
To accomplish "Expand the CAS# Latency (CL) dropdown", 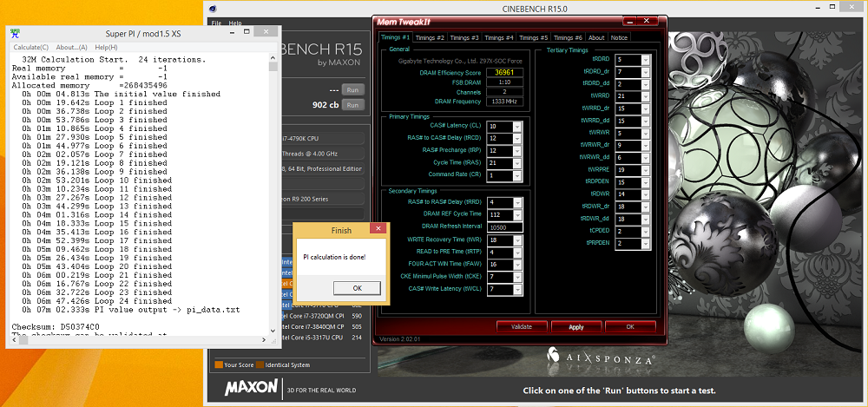I will 517,126.
